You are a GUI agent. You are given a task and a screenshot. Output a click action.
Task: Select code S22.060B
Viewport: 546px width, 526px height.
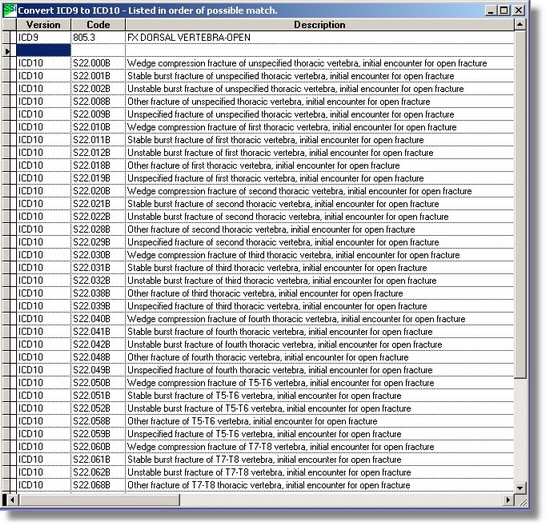pos(98,447)
